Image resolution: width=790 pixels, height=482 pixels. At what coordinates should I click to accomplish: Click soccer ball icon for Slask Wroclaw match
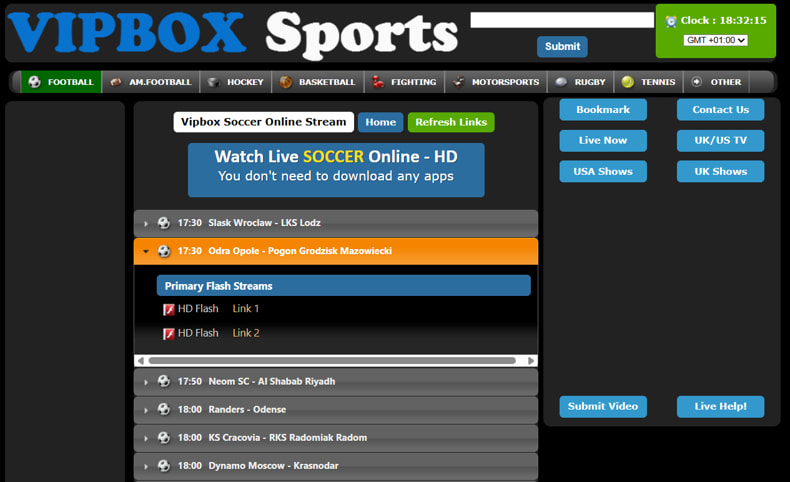click(164, 223)
